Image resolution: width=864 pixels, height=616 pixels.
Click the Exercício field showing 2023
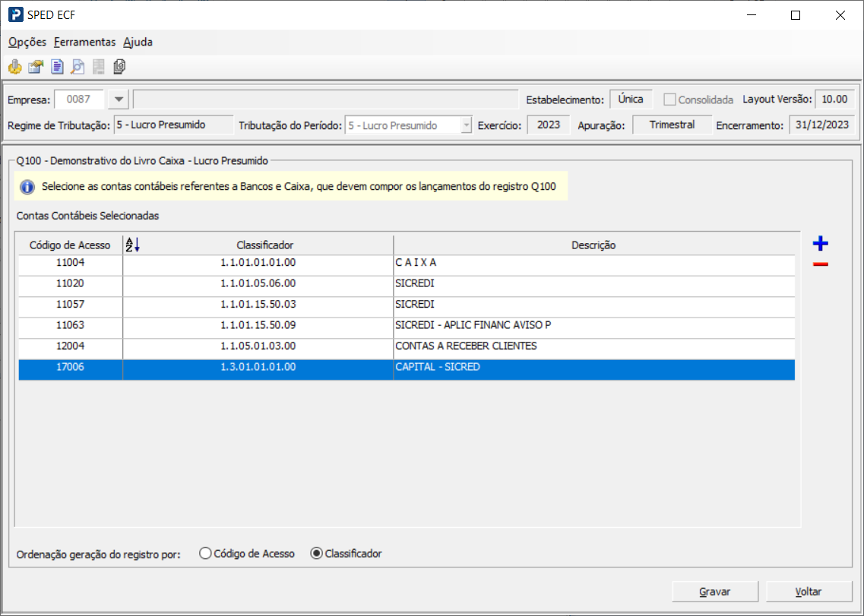point(549,125)
